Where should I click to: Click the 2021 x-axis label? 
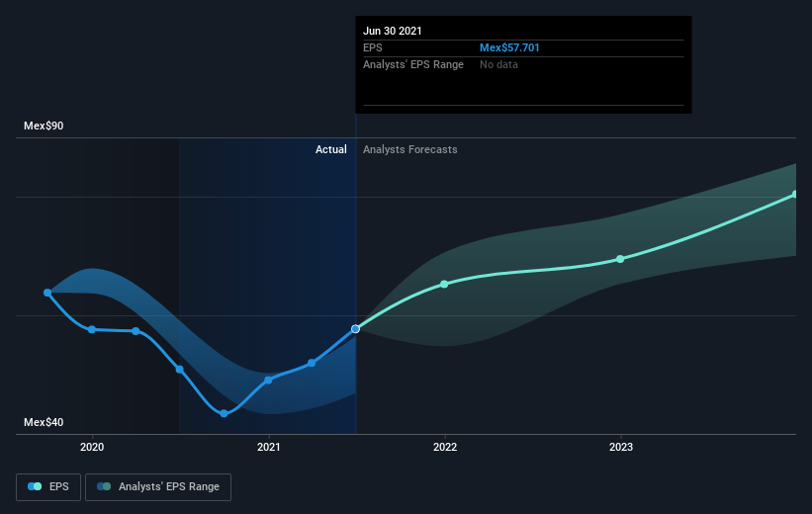[x=268, y=447]
